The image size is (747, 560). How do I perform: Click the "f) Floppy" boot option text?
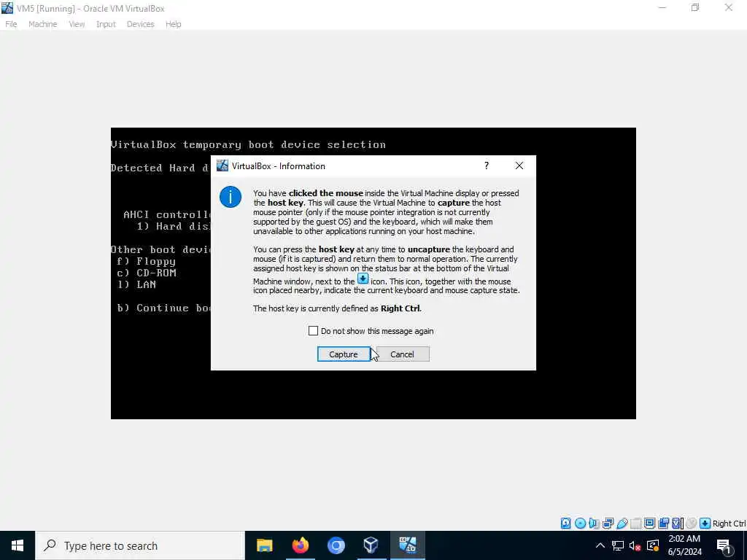click(x=146, y=261)
